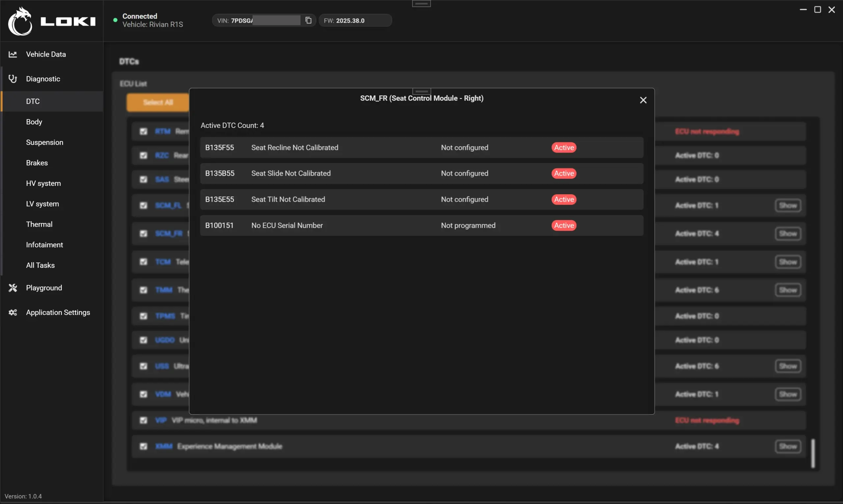Screen dimensions: 843x504
Task: Click the drag handle atop the dialog
Action: [x=421, y=91]
